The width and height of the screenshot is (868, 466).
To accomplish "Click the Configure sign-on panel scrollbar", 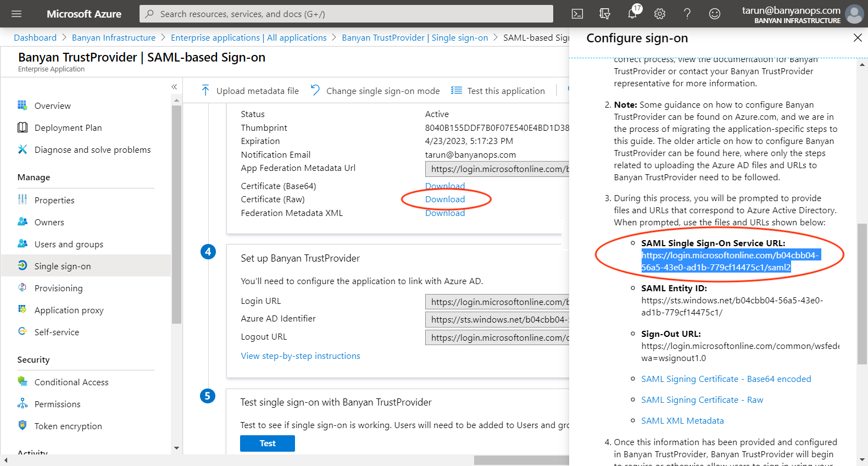I will point(862,294).
